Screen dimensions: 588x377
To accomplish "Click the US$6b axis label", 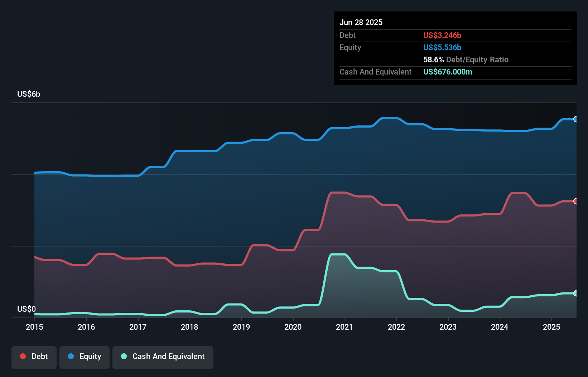I will pyautogui.click(x=29, y=94).
